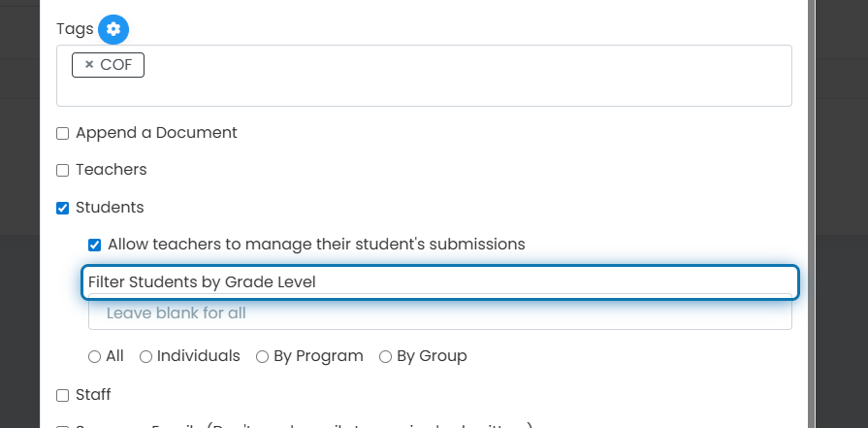Click the dialog's vertical scrollbar
The height and width of the screenshot is (428, 868).
point(812,214)
